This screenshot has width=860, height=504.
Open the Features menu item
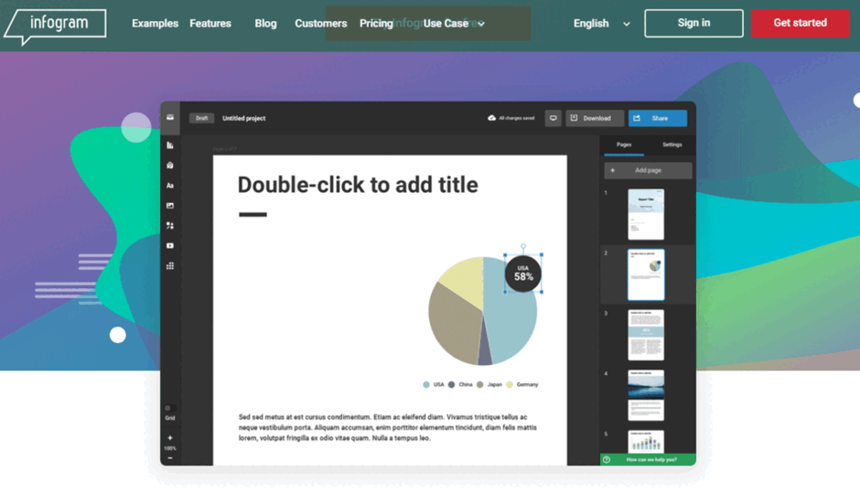tap(210, 24)
